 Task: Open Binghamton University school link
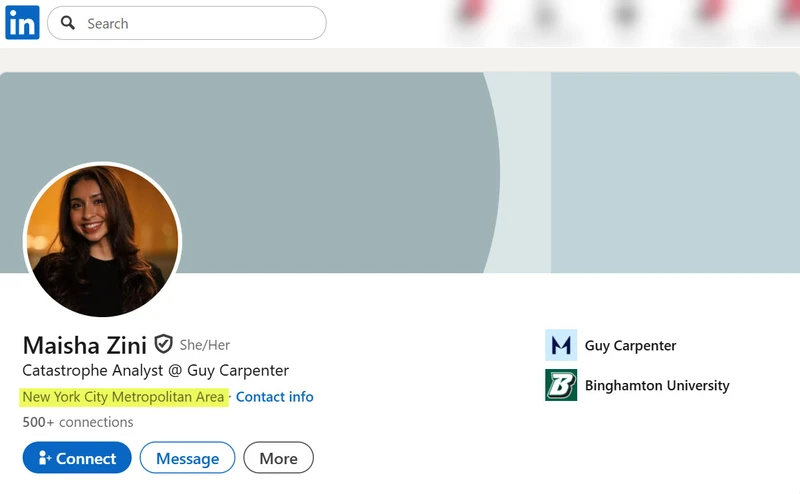coord(657,385)
